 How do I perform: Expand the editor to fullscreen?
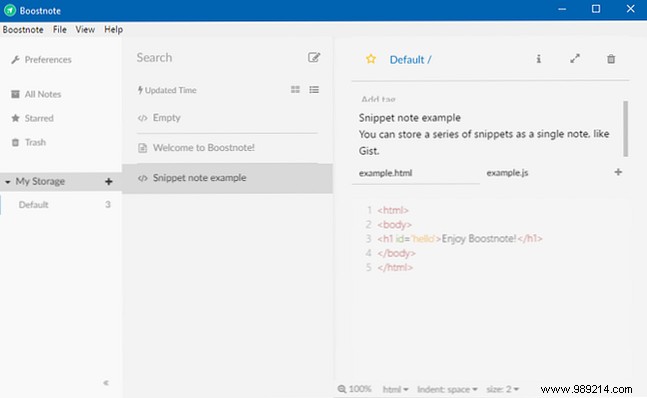[x=575, y=59]
